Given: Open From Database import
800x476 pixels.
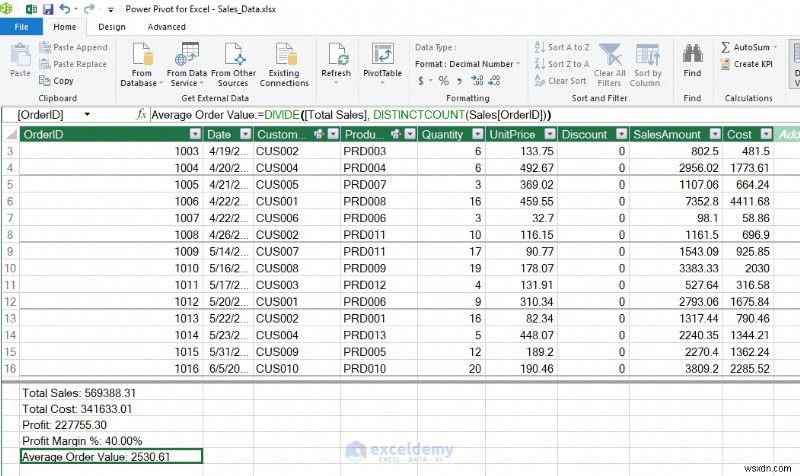Looking at the screenshot, I should pyautogui.click(x=141, y=64).
